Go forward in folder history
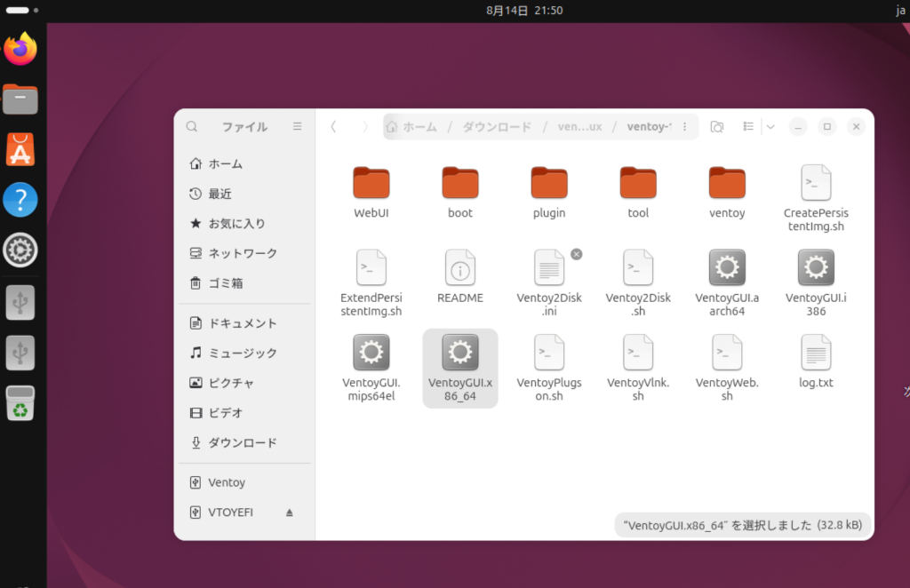910x588 pixels. [365, 126]
